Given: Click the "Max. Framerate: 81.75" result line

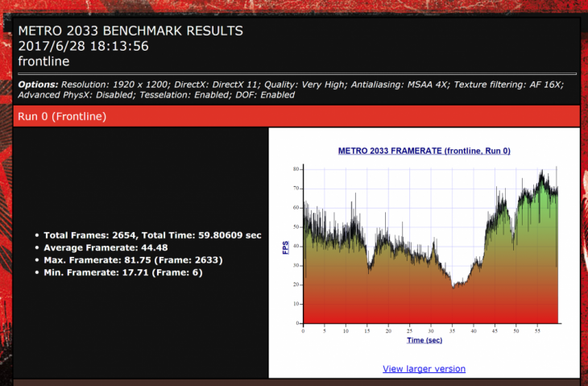Looking at the screenshot, I should pos(133,260).
